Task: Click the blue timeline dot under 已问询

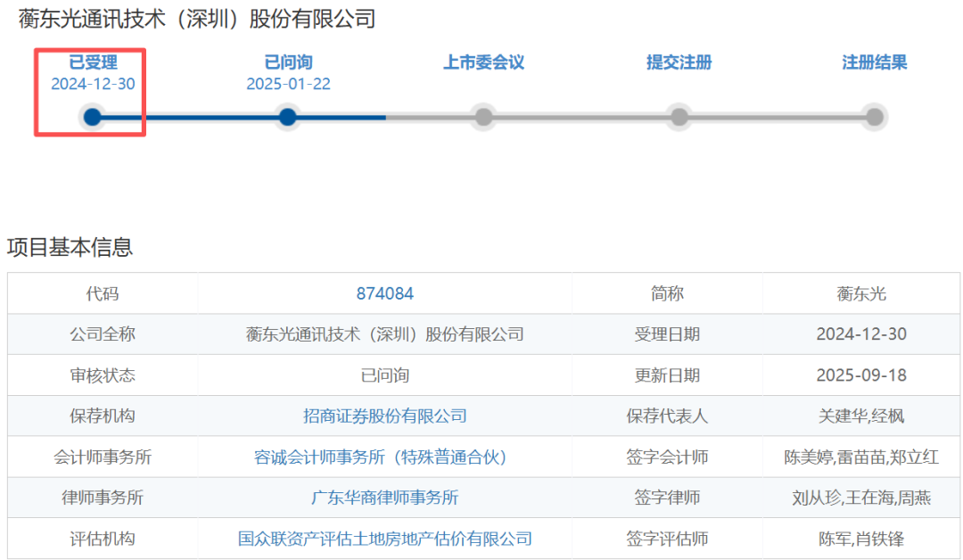Action: pos(287,117)
